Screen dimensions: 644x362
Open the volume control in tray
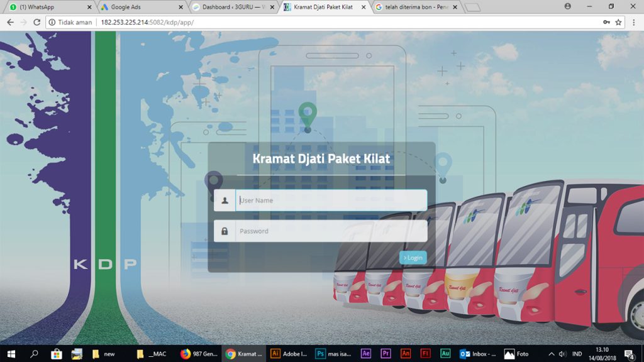[x=562, y=354]
